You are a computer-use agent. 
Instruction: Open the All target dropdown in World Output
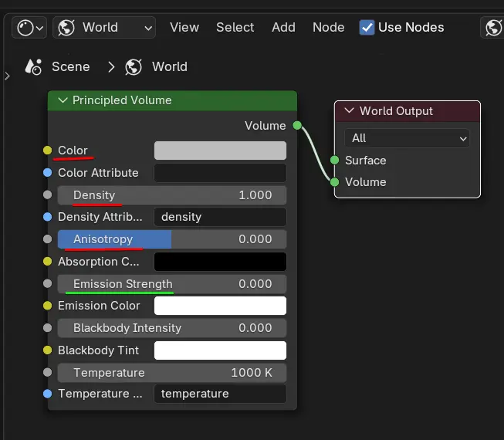point(407,138)
